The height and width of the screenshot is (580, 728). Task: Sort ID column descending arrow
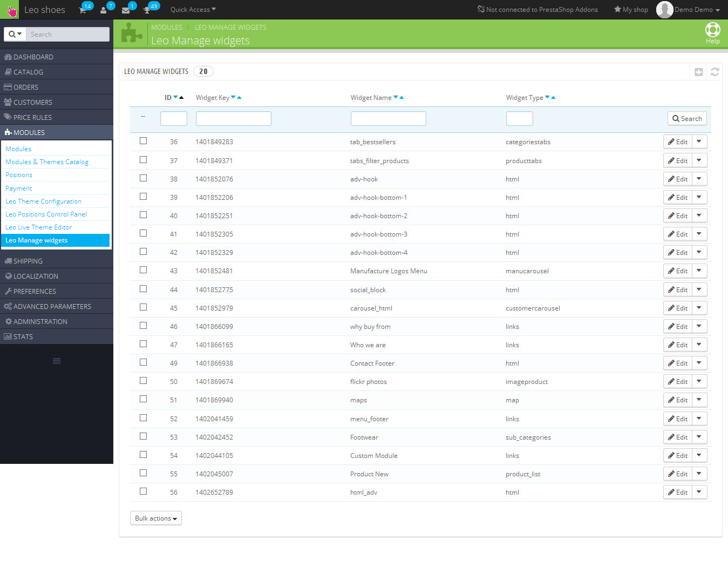[175, 97]
